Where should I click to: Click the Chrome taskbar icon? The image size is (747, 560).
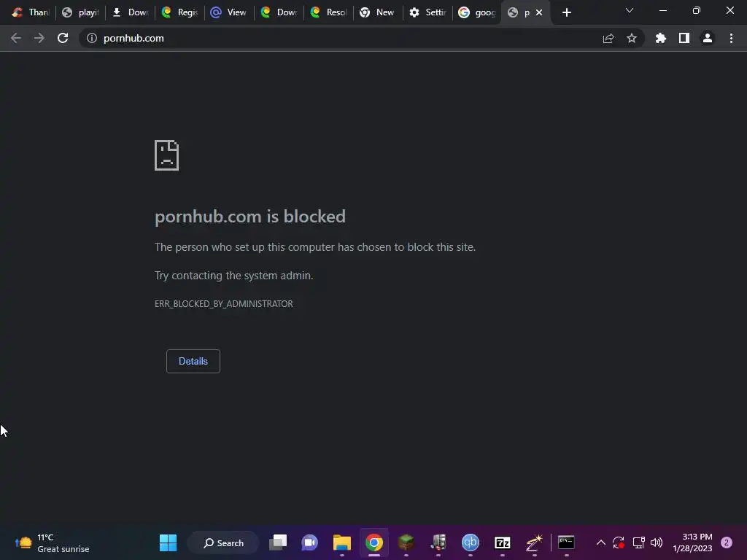(x=374, y=542)
